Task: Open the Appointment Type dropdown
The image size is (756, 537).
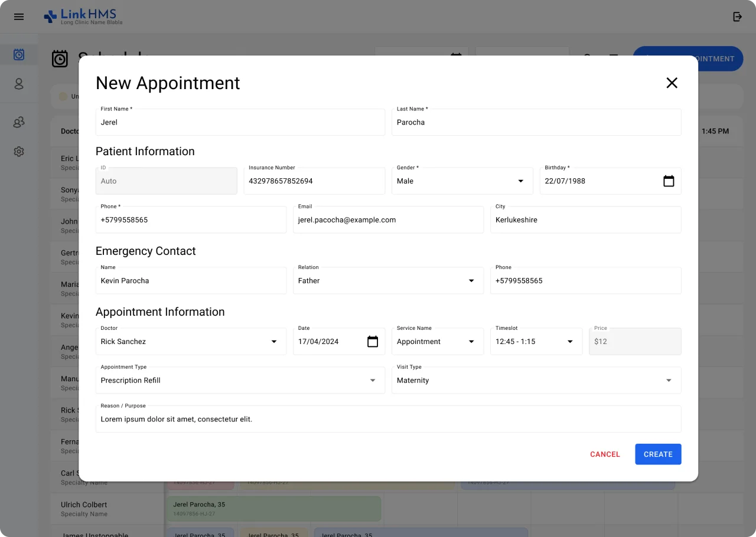Action: click(x=240, y=381)
